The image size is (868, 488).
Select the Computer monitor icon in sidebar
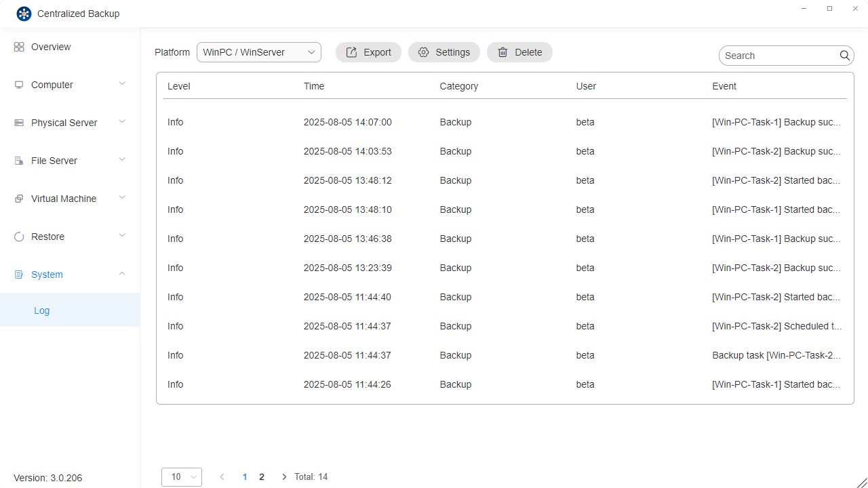click(x=19, y=84)
